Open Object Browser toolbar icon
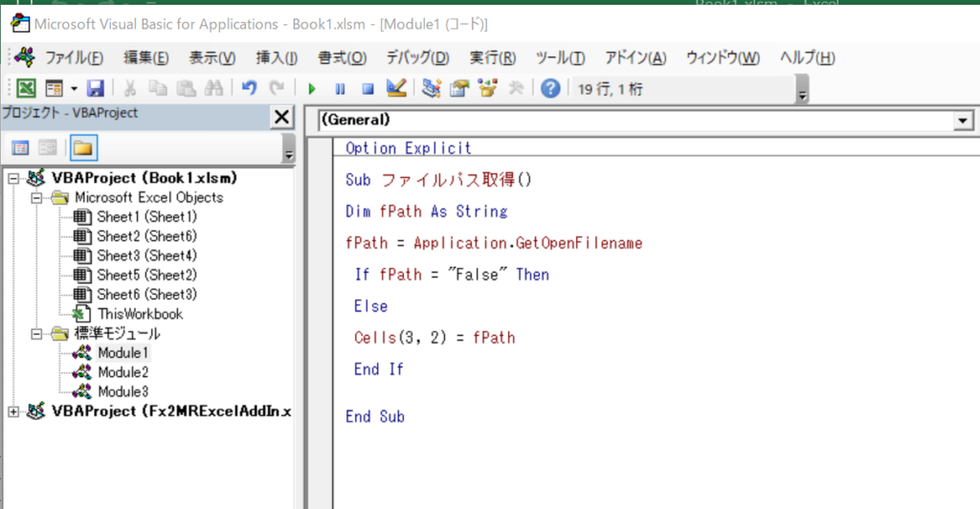The height and width of the screenshot is (509, 980). (x=487, y=88)
